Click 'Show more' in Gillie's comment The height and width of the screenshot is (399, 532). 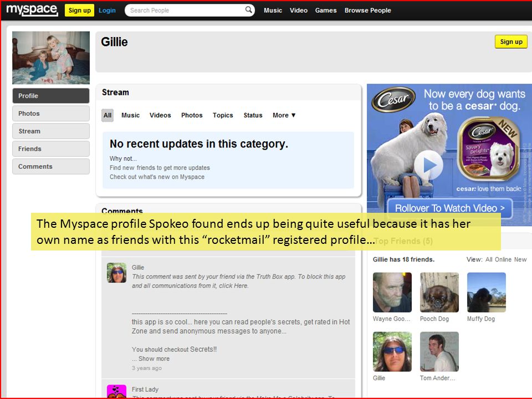154,359
